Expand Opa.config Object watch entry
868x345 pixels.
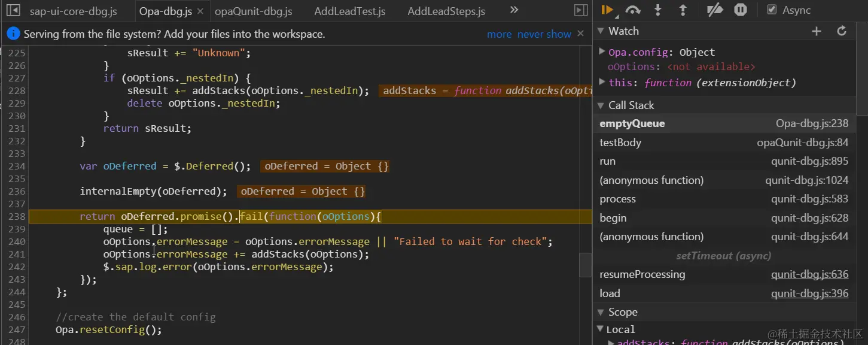602,52
